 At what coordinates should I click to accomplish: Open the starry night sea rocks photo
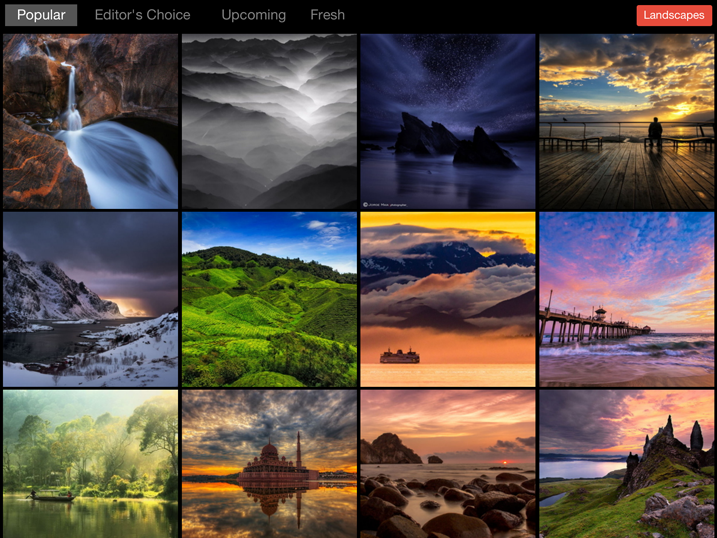point(448,121)
